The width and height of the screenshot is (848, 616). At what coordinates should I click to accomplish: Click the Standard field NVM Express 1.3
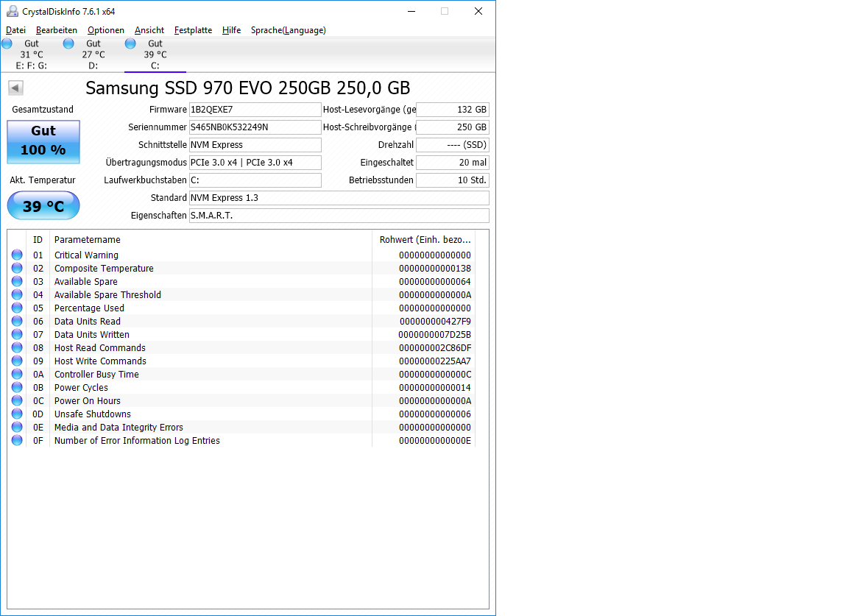click(339, 198)
